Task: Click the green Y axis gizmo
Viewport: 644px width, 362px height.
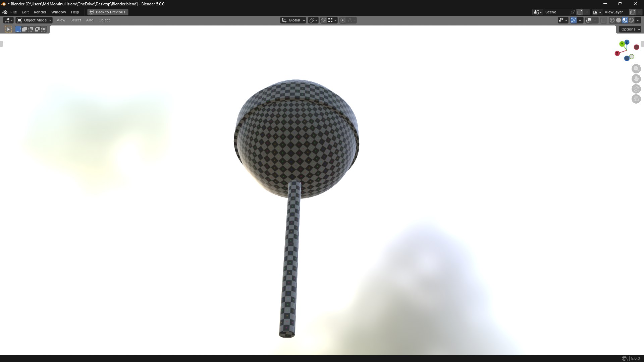Action: point(622,44)
